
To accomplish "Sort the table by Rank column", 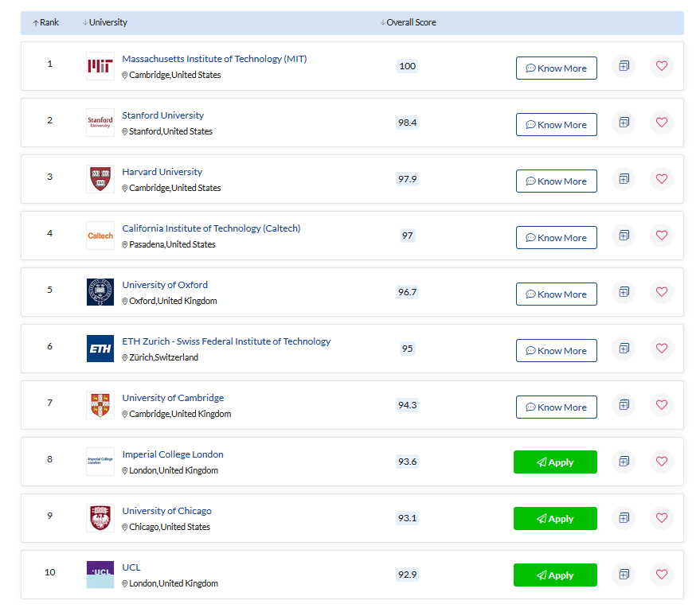I will coord(45,22).
